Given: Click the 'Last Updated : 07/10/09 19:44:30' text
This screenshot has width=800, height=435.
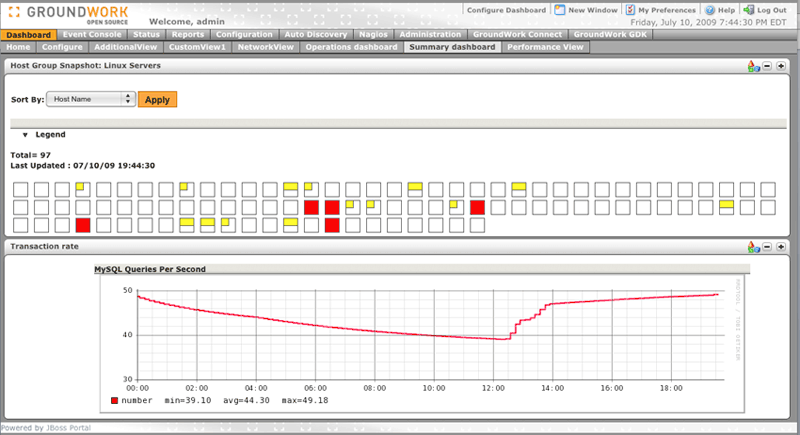Looking at the screenshot, I should coord(83,166).
